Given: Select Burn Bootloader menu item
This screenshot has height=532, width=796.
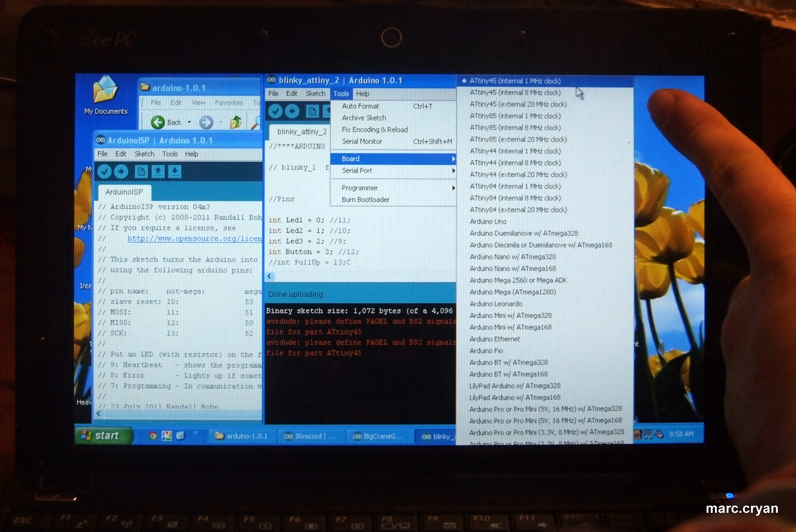Looking at the screenshot, I should pyautogui.click(x=393, y=200).
